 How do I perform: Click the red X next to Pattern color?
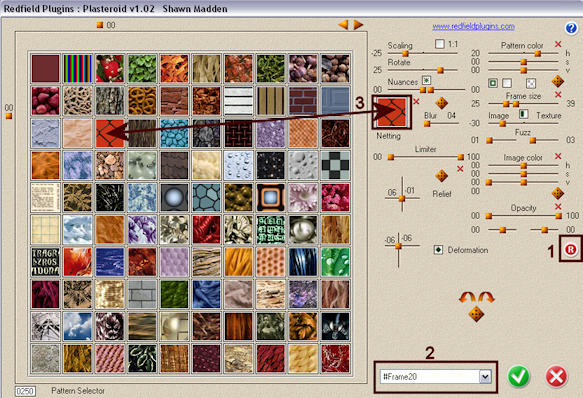click(x=558, y=44)
